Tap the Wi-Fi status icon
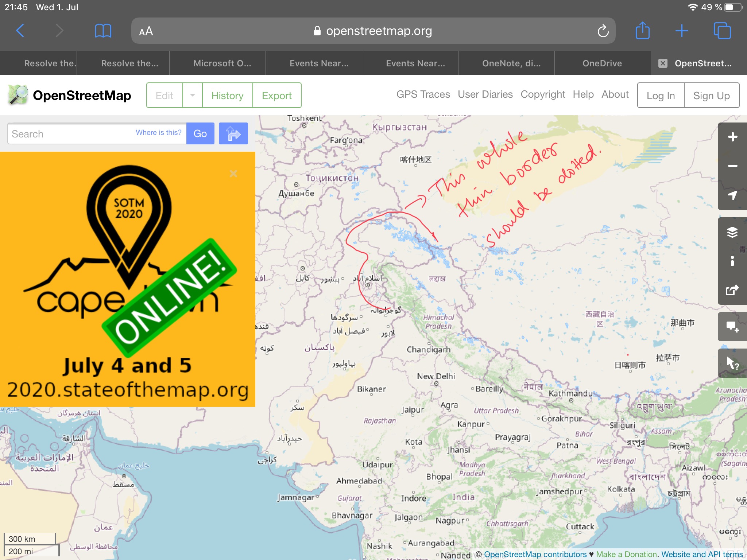This screenshot has height=560, width=747. coord(693,7)
